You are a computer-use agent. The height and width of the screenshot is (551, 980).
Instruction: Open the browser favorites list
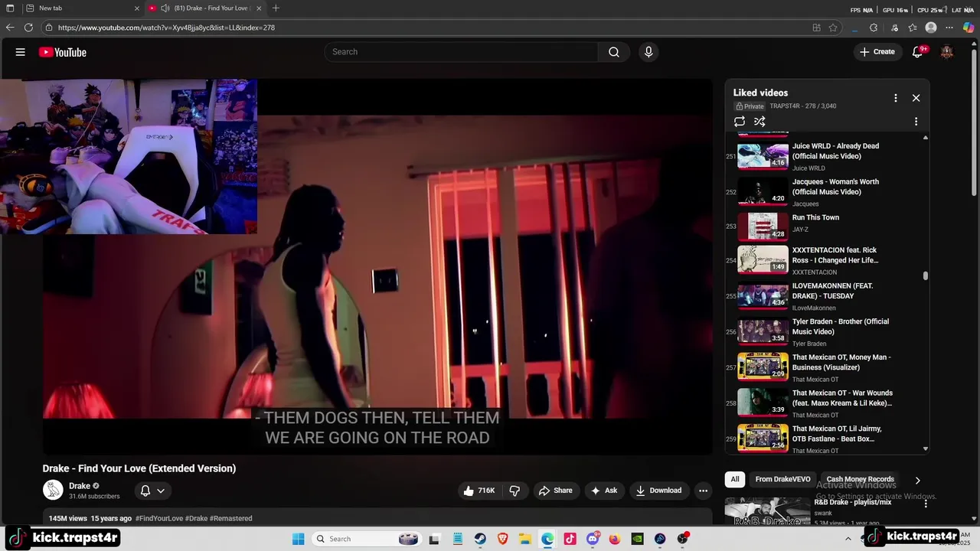click(913, 28)
